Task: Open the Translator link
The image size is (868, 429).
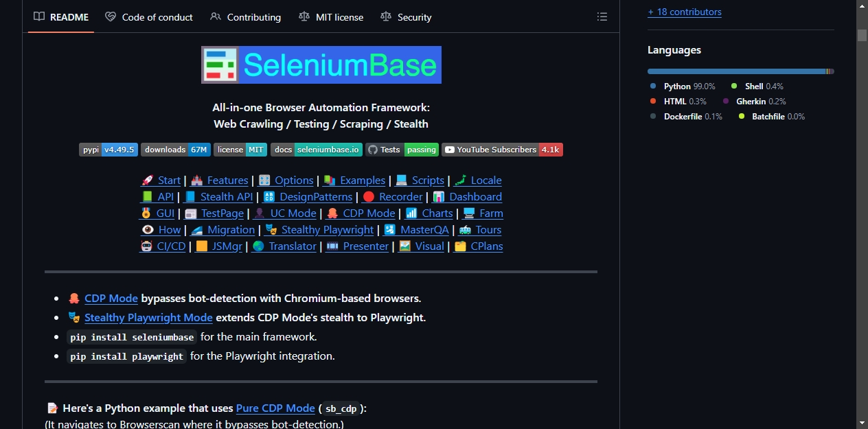Action: (284, 246)
